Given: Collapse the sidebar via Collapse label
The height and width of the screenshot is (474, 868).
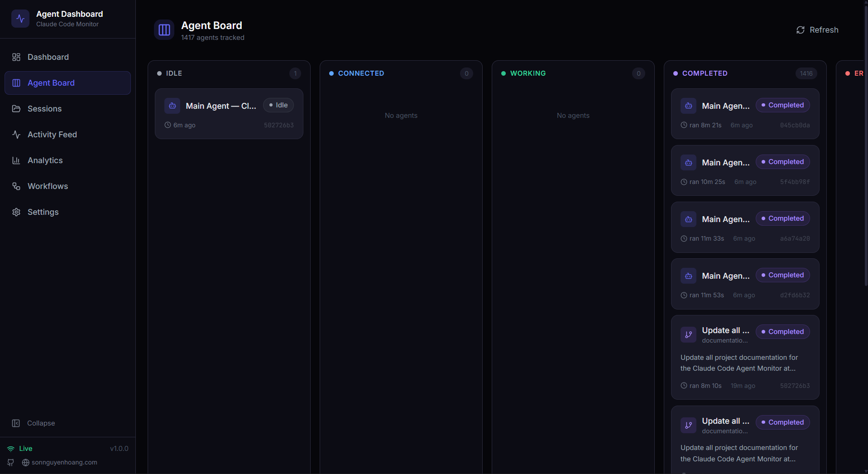Looking at the screenshot, I should pos(41,423).
